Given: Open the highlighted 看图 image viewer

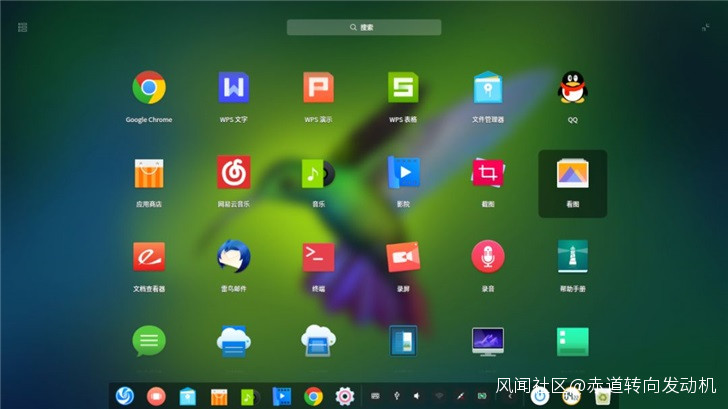Looking at the screenshot, I should 572,183.
